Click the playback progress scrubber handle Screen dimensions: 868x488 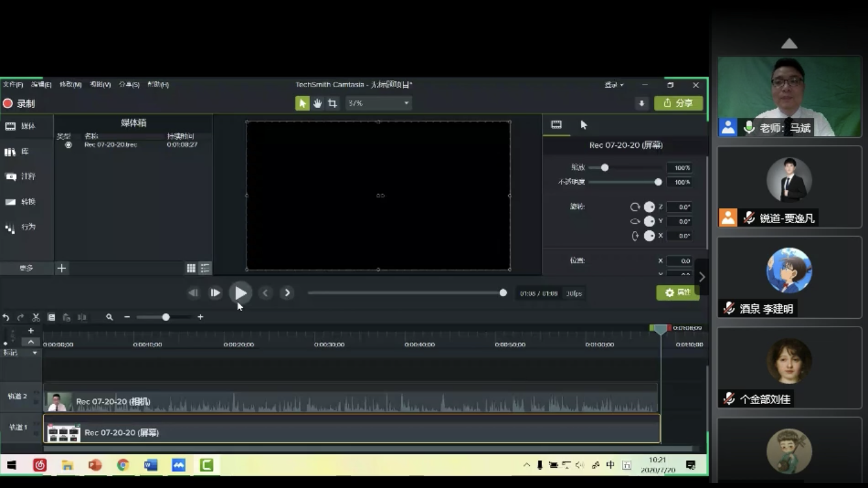point(503,293)
